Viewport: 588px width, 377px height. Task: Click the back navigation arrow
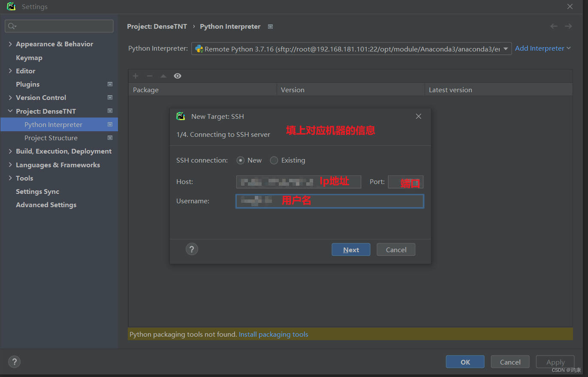click(554, 26)
